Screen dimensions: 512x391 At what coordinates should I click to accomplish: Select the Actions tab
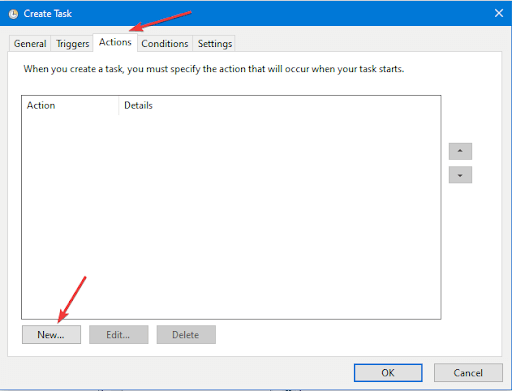115,42
